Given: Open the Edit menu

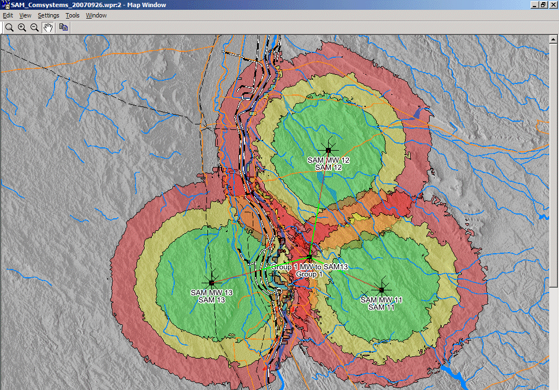Looking at the screenshot, I should pos(8,15).
